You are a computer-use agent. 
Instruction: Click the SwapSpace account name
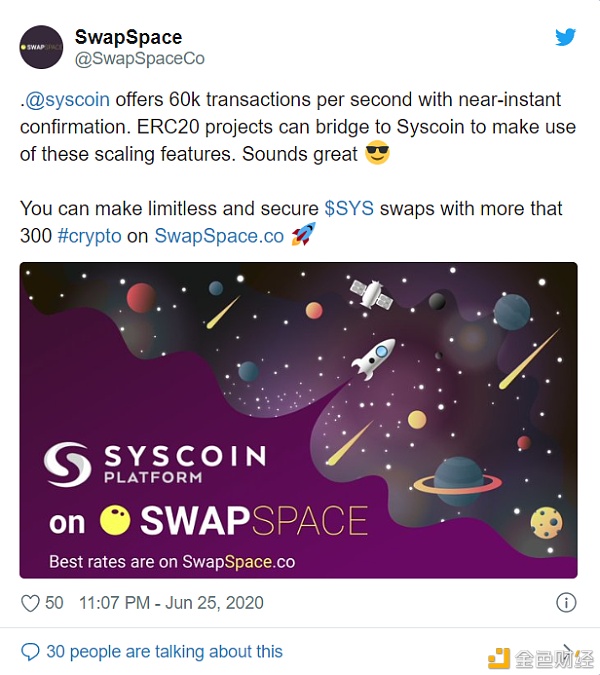(x=128, y=37)
